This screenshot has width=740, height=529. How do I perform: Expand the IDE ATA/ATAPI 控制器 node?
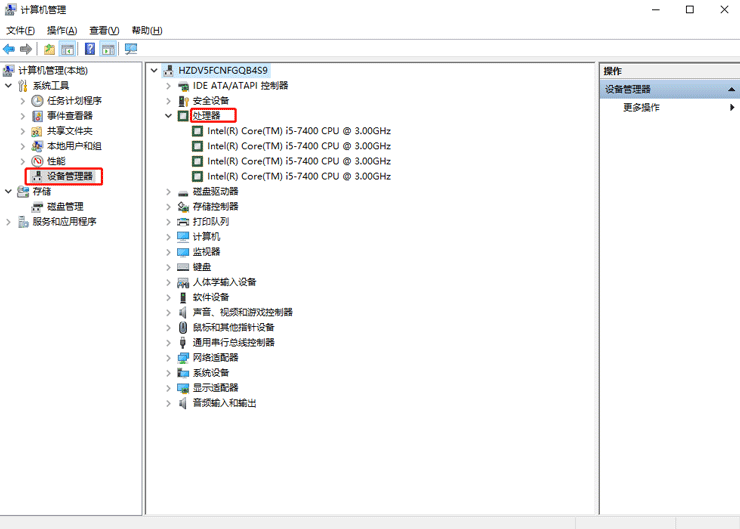(168, 86)
